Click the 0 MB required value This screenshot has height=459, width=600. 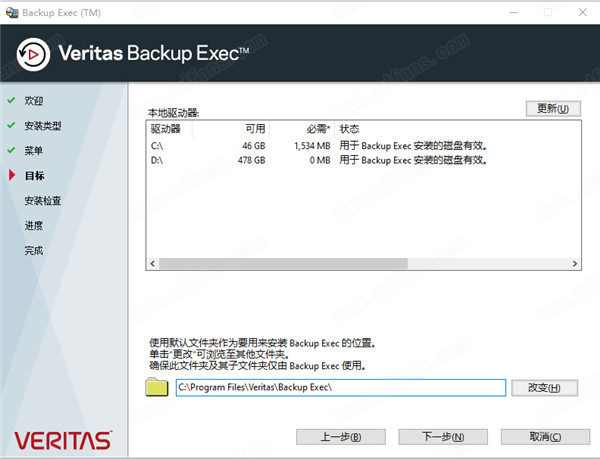(320, 160)
